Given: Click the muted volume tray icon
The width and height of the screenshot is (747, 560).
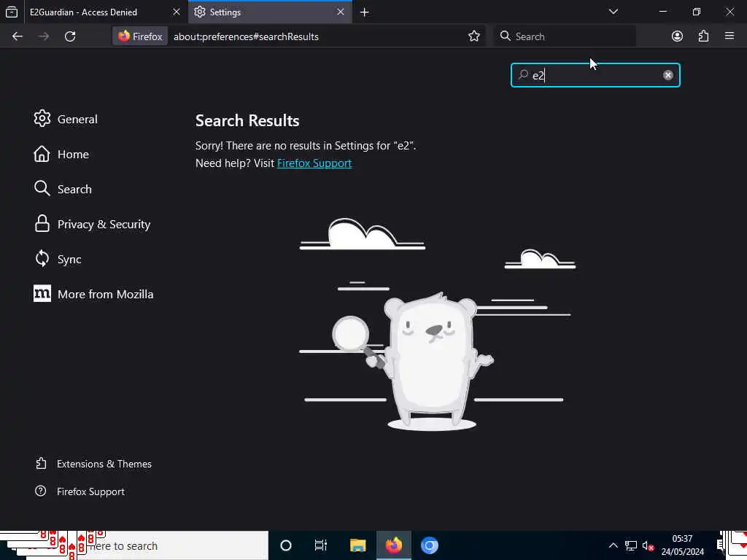Looking at the screenshot, I should point(648,545).
